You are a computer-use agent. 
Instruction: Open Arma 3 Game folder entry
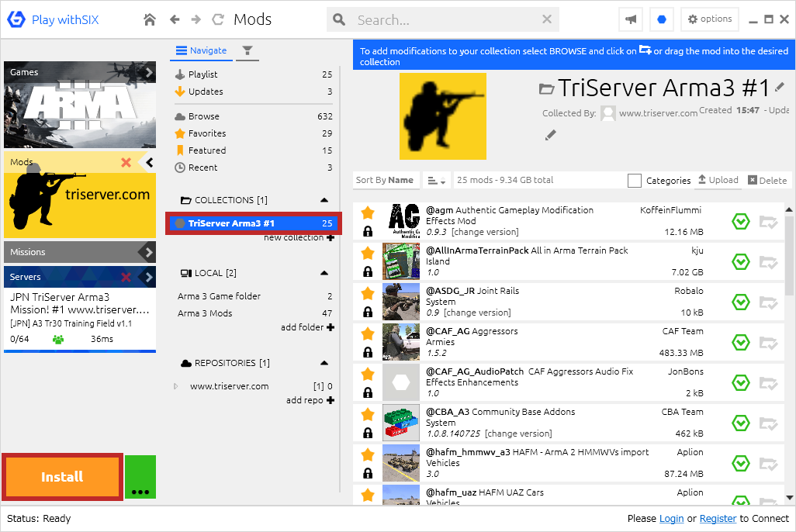pos(254,296)
